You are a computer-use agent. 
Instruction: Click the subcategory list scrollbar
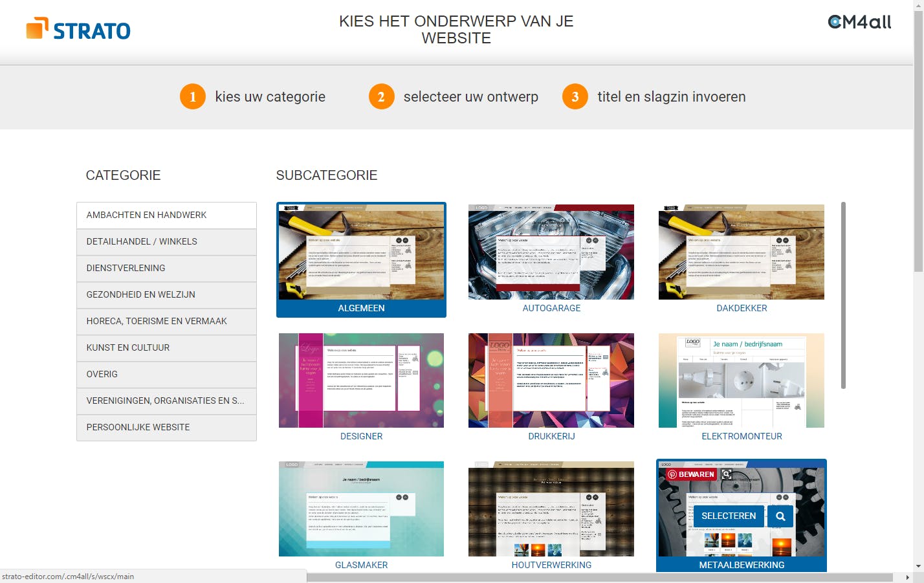coord(843,295)
